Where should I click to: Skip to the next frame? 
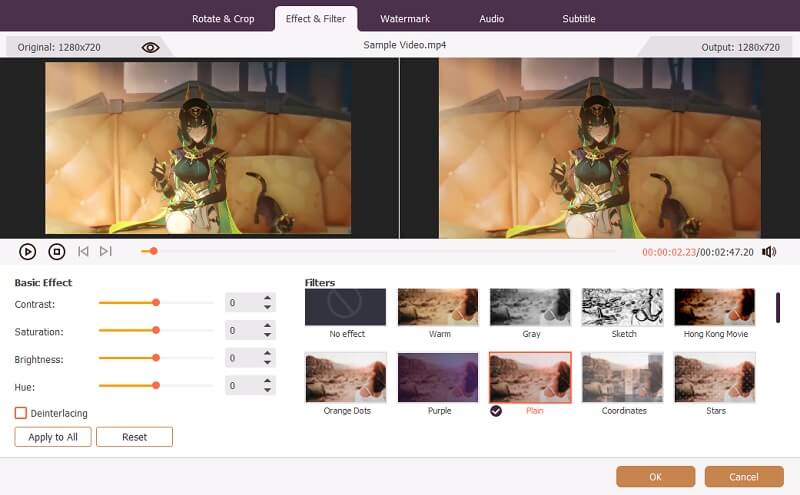tap(106, 252)
